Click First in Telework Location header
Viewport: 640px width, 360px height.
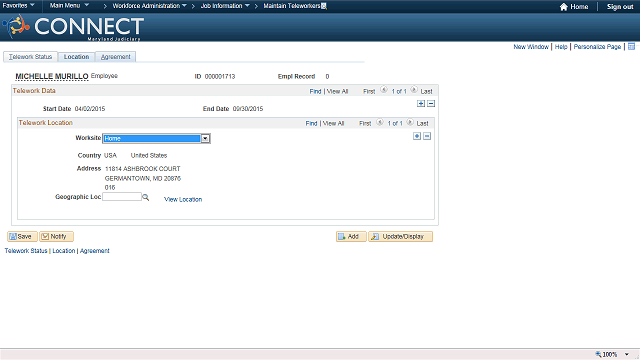tap(365, 123)
